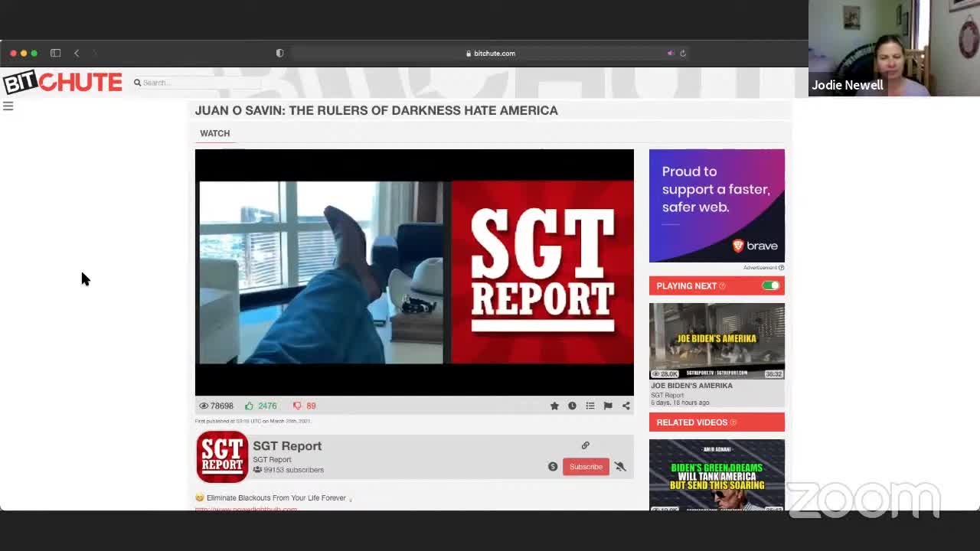Screen dimensions: 980x551
Task: Add video to watch later clock
Action: click(572, 406)
